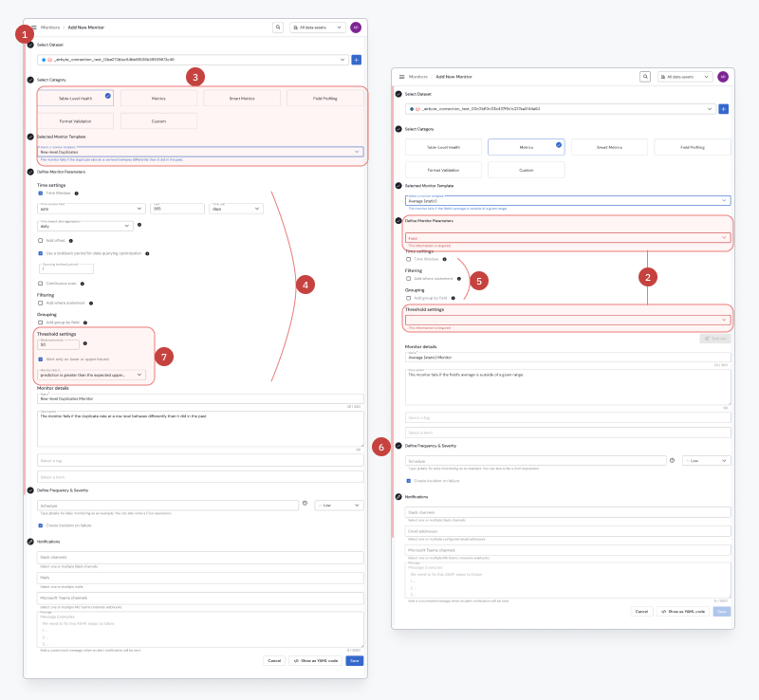Open the Row-level Duplicates template dropdown
The image size is (759, 700).
pyautogui.click(x=200, y=152)
